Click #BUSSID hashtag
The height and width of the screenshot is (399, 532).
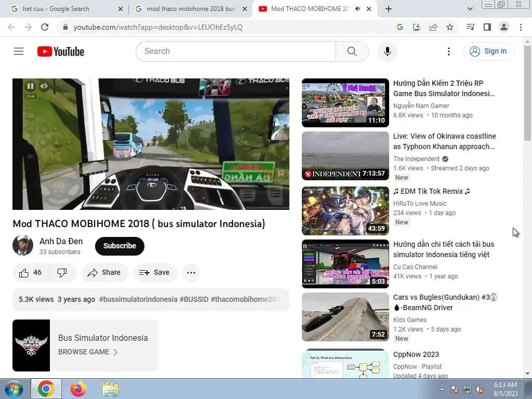point(194,299)
